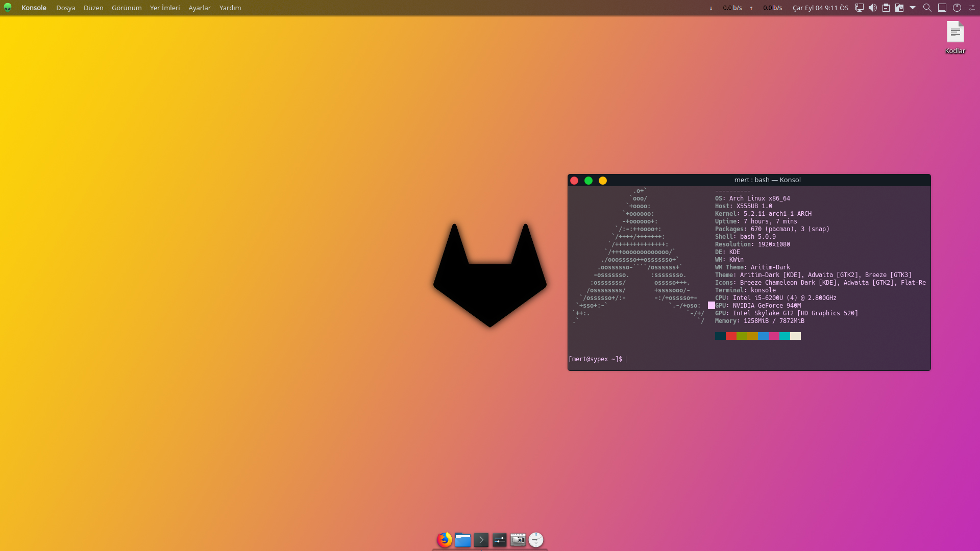Click the volume speaker tray icon
Screen dimensions: 980x551
(873, 8)
